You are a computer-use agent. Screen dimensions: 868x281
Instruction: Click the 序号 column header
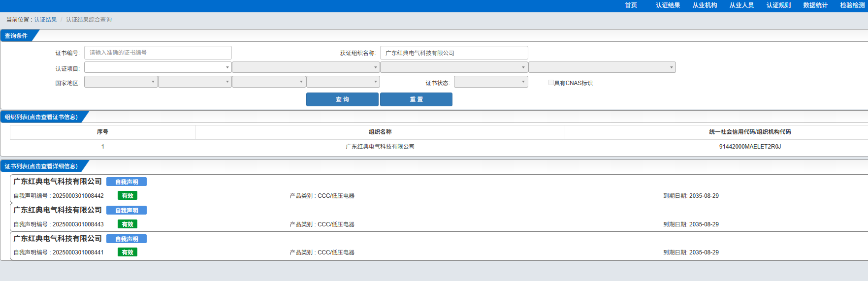tap(102, 132)
